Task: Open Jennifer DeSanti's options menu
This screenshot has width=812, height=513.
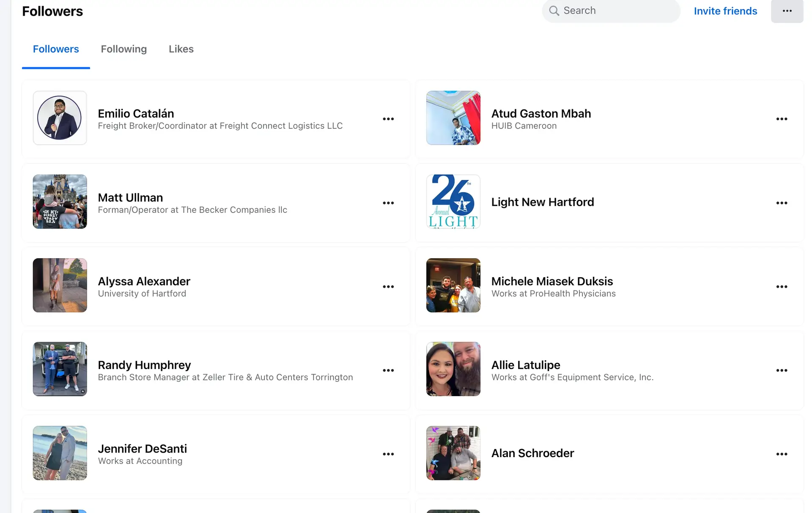Action: 388,454
